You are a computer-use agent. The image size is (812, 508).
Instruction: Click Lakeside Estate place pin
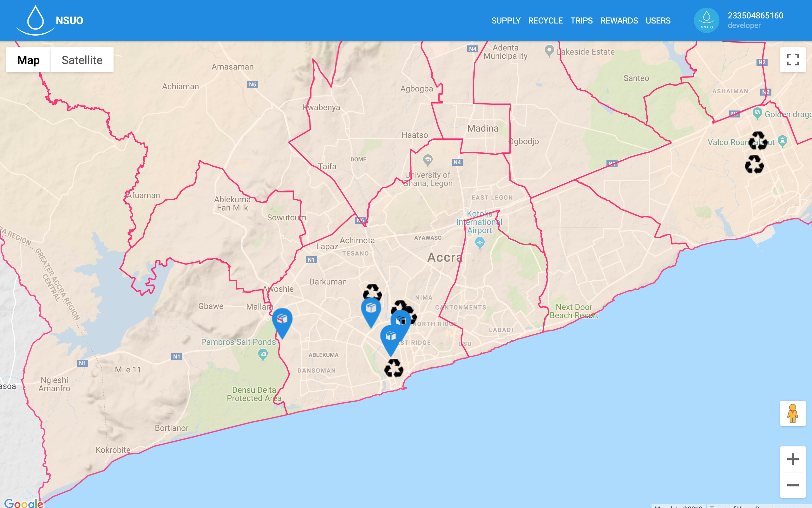pos(549,51)
